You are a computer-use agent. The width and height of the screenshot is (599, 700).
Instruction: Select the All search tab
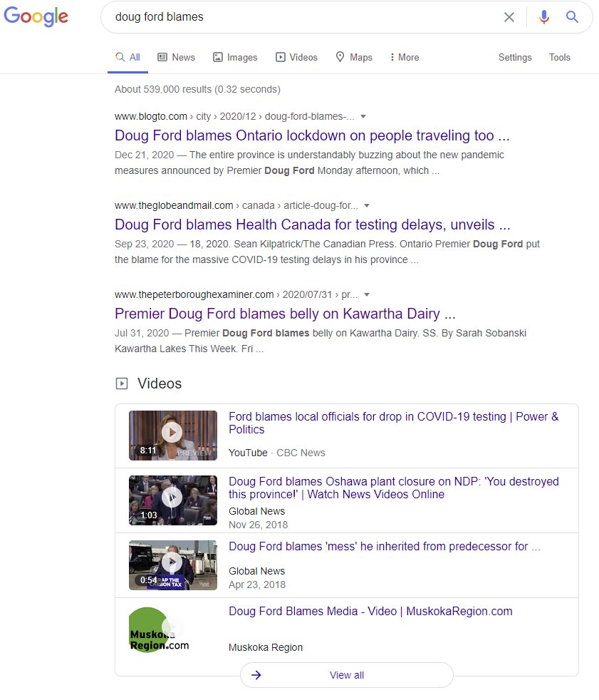127,57
